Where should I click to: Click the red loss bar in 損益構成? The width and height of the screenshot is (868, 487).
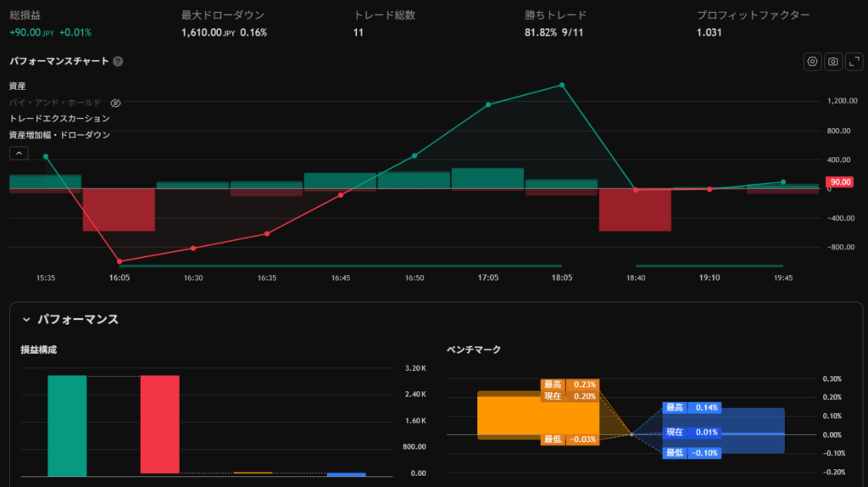[x=159, y=423]
